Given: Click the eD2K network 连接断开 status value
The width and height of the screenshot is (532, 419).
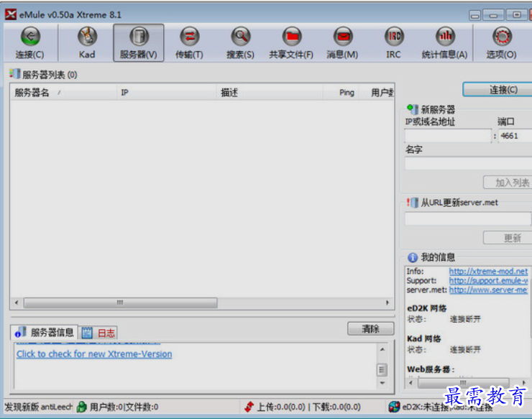Looking at the screenshot, I should tap(465, 319).
